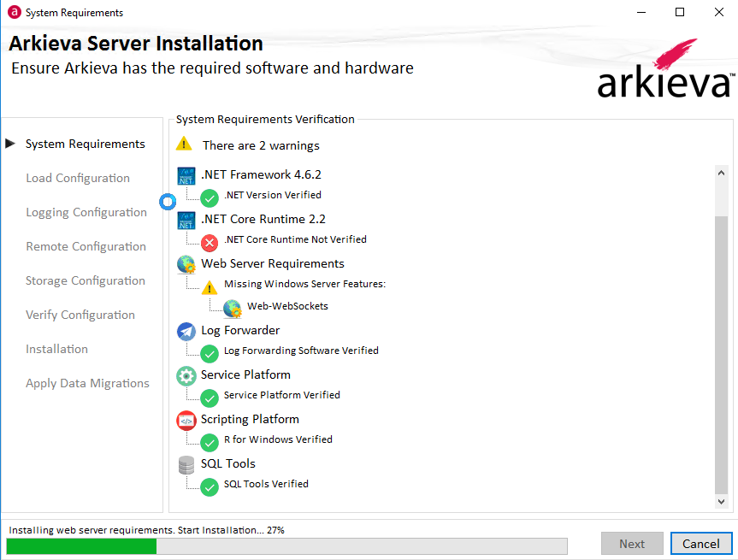738x560 pixels.
Task: Click the text .NET Version Verified
Action: click(x=273, y=195)
